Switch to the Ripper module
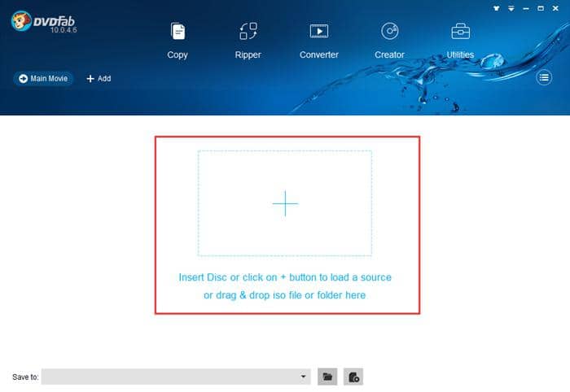The image size is (570, 392). [x=248, y=40]
